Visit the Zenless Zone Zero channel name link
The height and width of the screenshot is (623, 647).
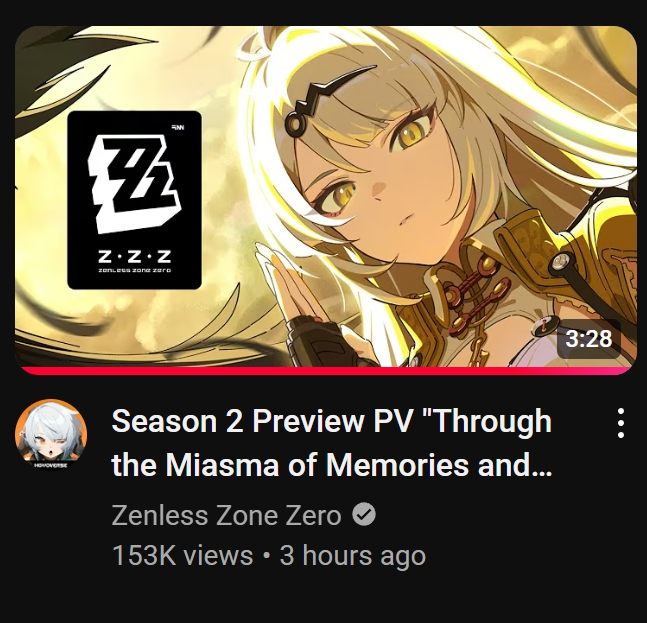coord(226,515)
